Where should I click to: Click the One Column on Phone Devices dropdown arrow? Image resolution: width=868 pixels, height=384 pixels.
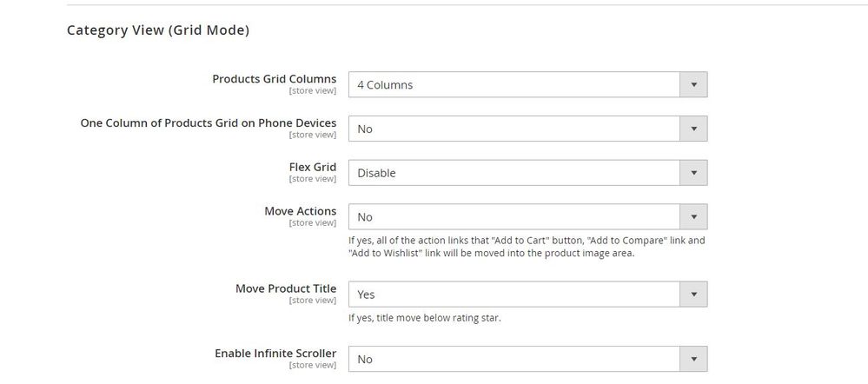click(x=693, y=129)
